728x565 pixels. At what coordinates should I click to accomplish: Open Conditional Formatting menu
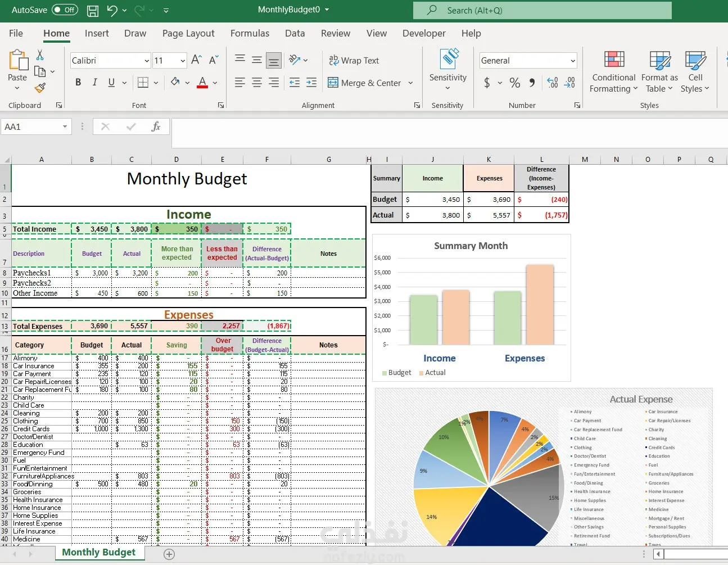[x=613, y=71]
